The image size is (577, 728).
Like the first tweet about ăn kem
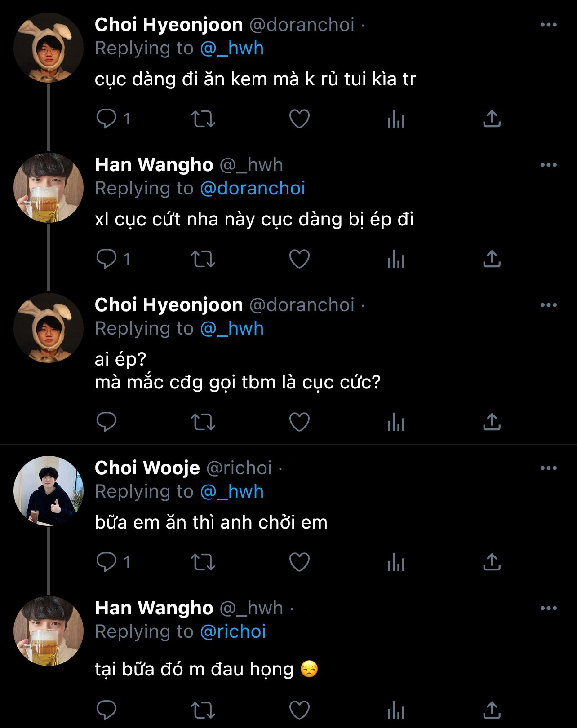(x=299, y=119)
